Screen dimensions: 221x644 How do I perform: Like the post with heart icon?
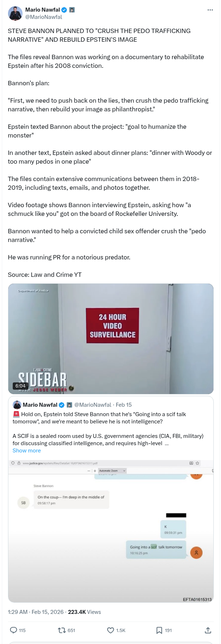click(x=110, y=630)
